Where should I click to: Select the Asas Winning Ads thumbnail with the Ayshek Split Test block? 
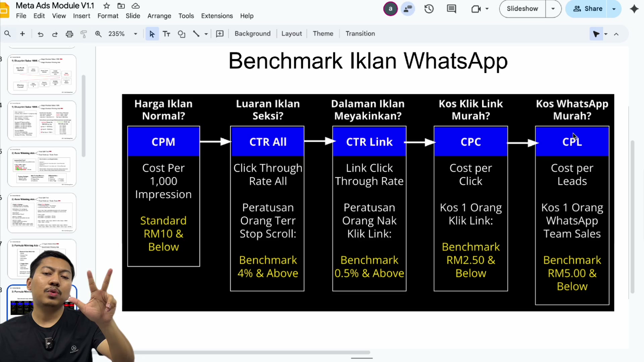click(x=42, y=167)
